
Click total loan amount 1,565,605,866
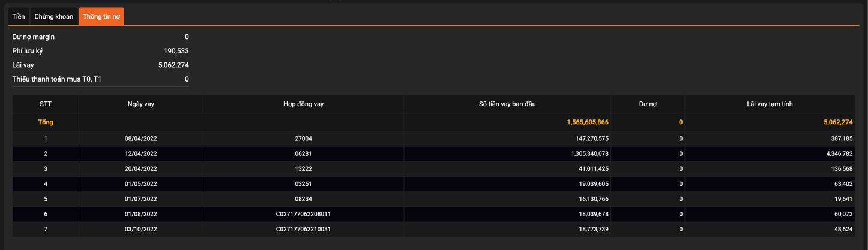(587, 122)
